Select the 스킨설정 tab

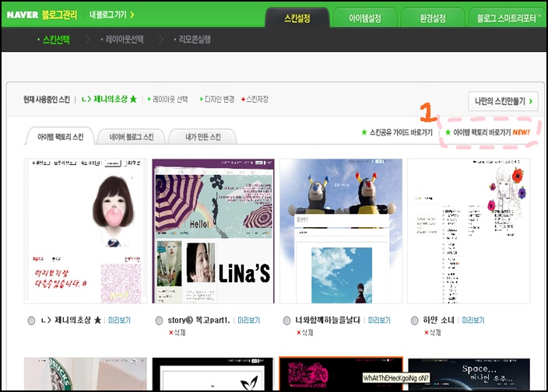click(x=297, y=18)
